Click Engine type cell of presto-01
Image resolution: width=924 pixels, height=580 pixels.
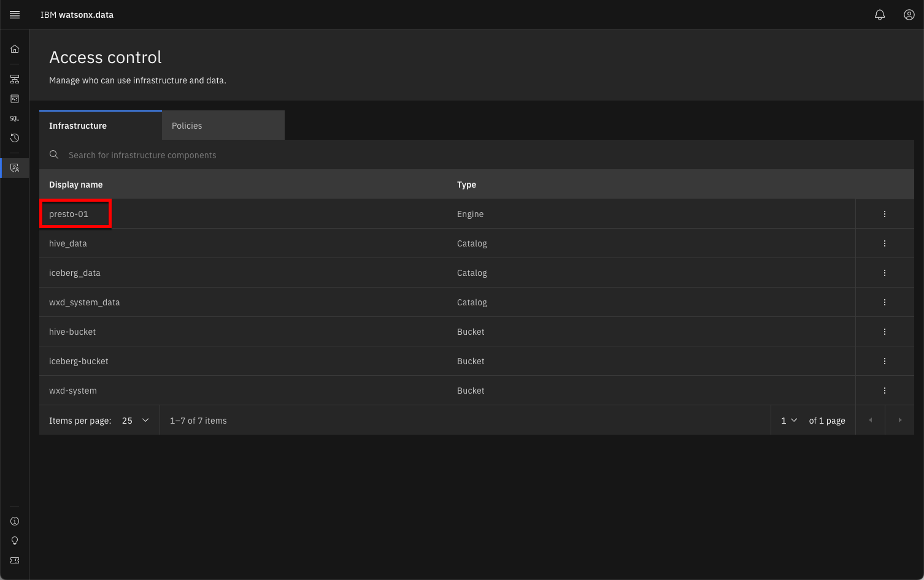(x=470, y=214)
